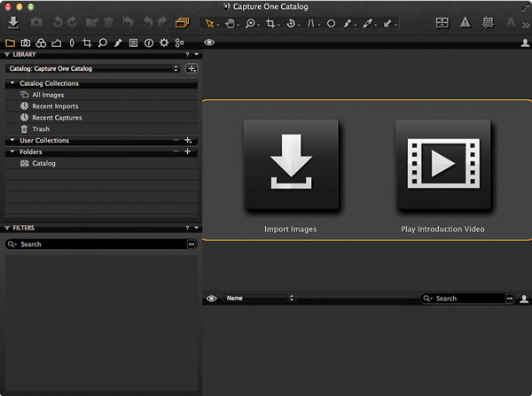Open the Local adjustments brush tab

(x=118, y=43)
